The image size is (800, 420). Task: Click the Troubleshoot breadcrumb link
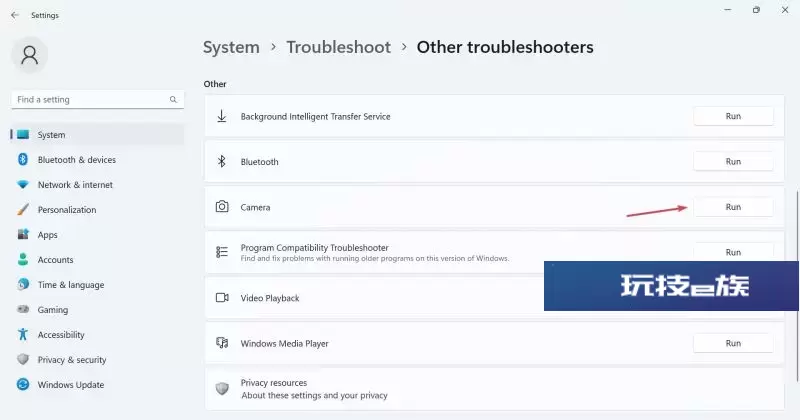339,47
